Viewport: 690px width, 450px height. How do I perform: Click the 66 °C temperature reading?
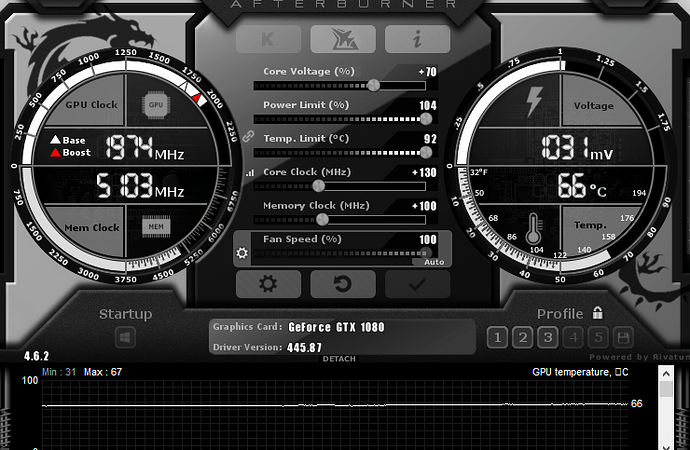(x=582, y=185)
